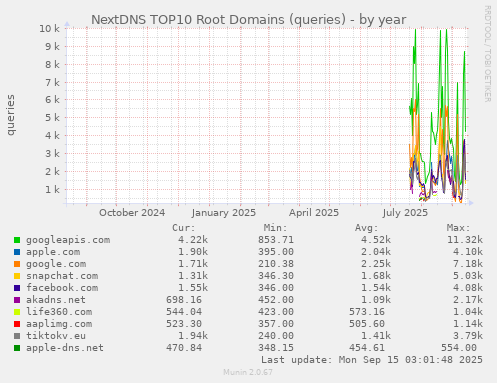This screenshot has width=497, height=383.
Task: Click apple.com current value 1.90k
Action: click(x=193, y=252)
